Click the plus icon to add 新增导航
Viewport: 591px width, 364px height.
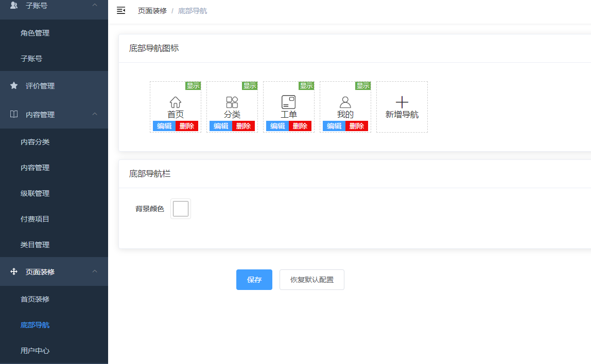[x=402, y=101]
